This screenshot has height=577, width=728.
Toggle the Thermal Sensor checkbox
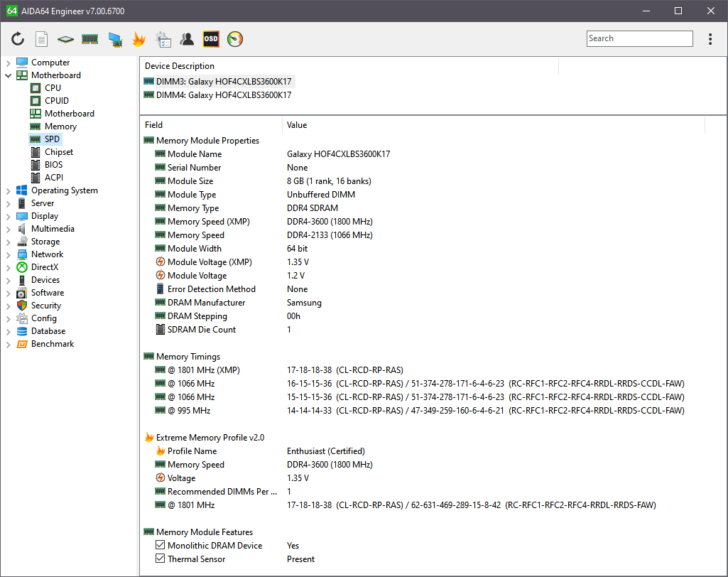161,559
